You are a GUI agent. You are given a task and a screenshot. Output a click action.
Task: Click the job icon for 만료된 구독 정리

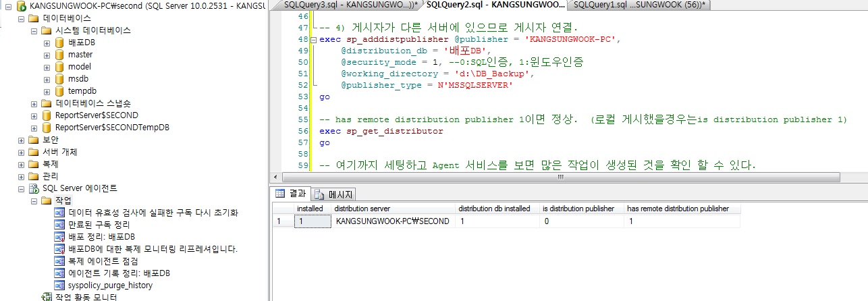click(59, 225)
